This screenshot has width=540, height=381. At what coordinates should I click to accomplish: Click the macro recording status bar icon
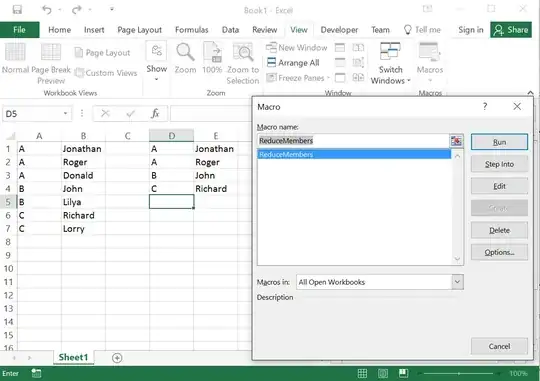pyautogui.click(x=36, y=373)
